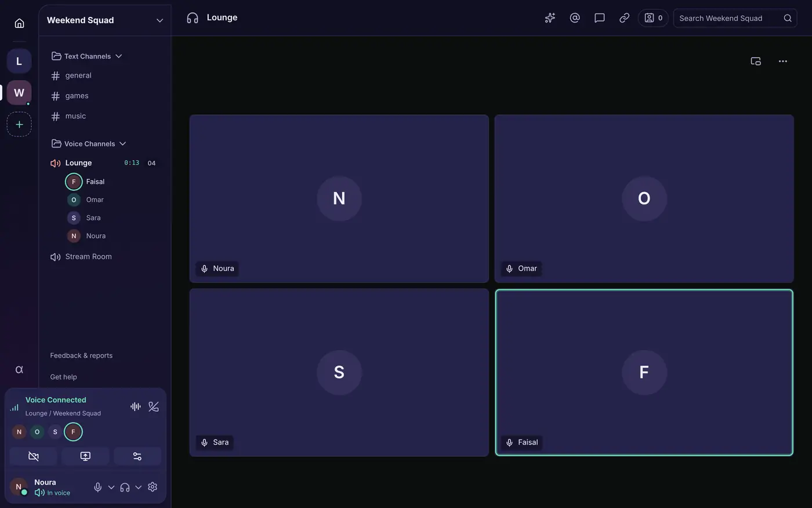812x508 pixels.
Task: Open the L server icon
Action: (19, 61)
